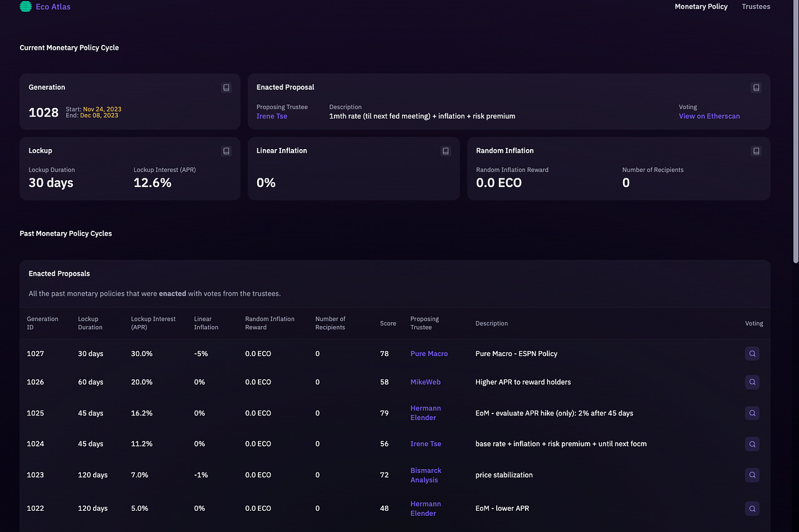This screenshot has width=799, height=532.
Task: Click the Lockup Duration column header
Action: (x=91, y=323)
